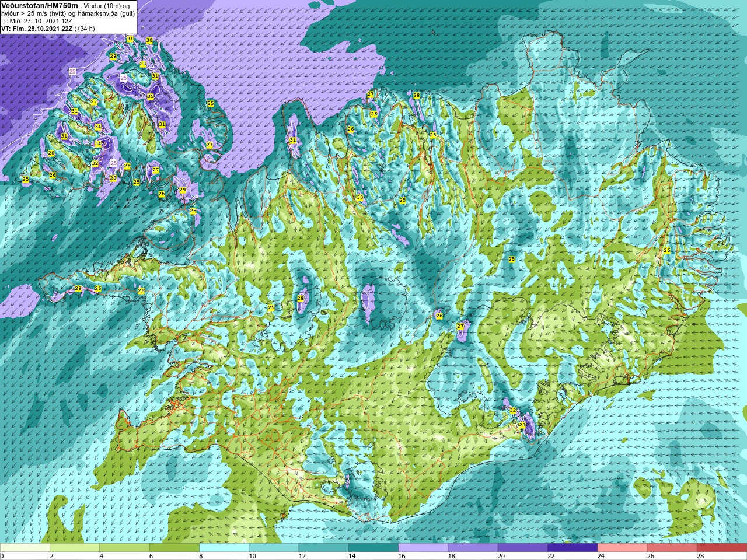Click the 'VT: Fim. 28.10.2021 22Z (+34 h)' line

(48, 29)
